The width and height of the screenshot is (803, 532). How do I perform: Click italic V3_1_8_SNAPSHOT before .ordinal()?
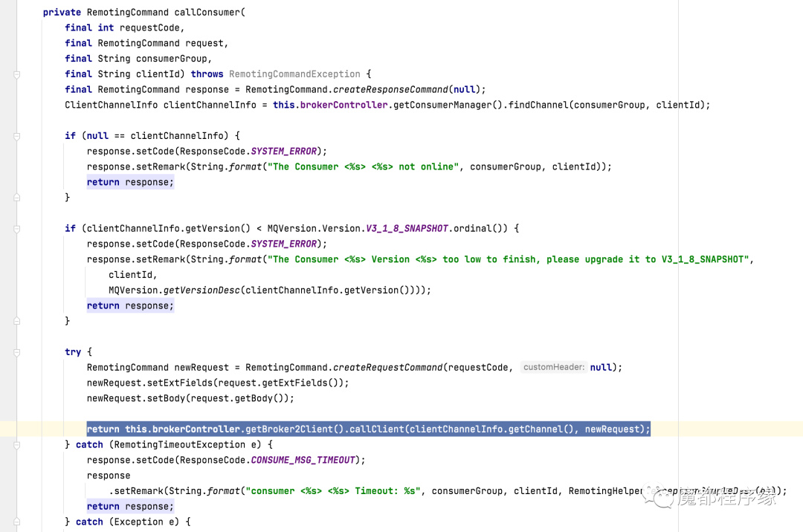click(x=407, y=229)
